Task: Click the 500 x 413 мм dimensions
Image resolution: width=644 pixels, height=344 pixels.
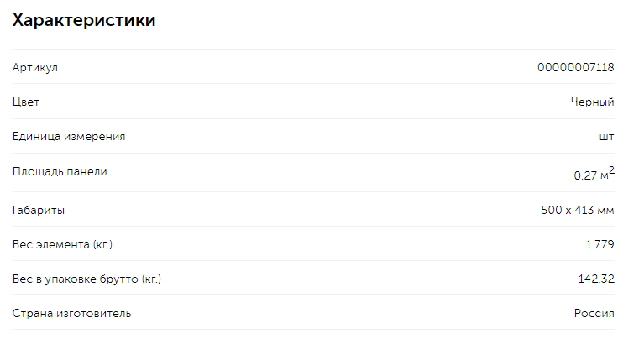Action: point(578,211)
